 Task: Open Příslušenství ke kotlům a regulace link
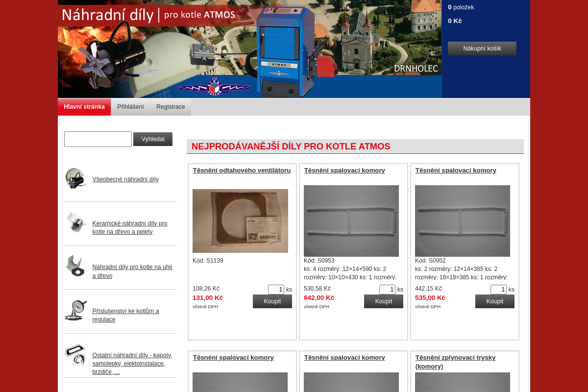pyautogui.click(x=126, y=315)
